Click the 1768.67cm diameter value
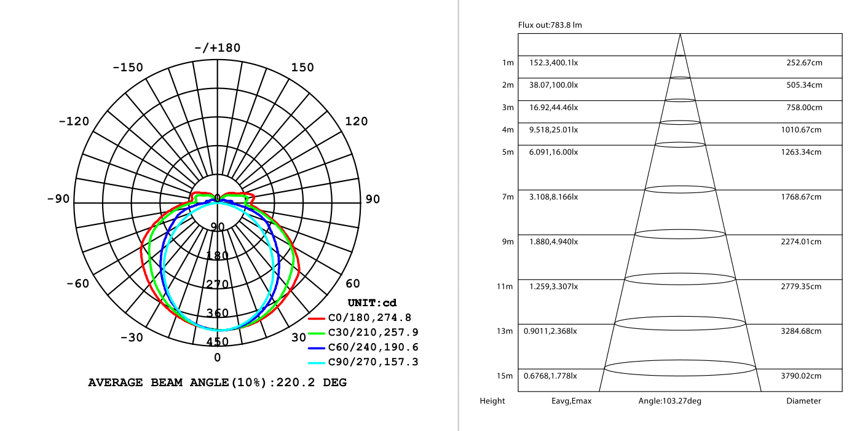 [801, 197]
